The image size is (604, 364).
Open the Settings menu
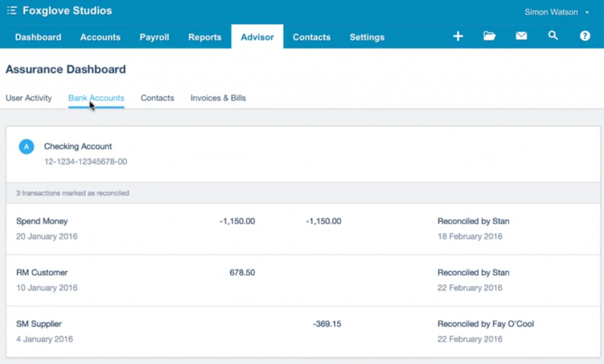(x=366, y=37)
